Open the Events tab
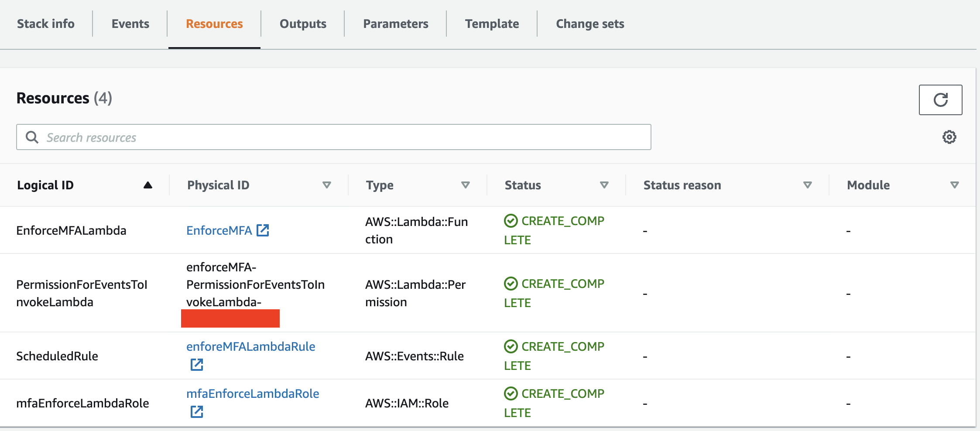Image resolution: width=980 pixels, height=431 pixels. pyautogui.click(x=130, y=24)
